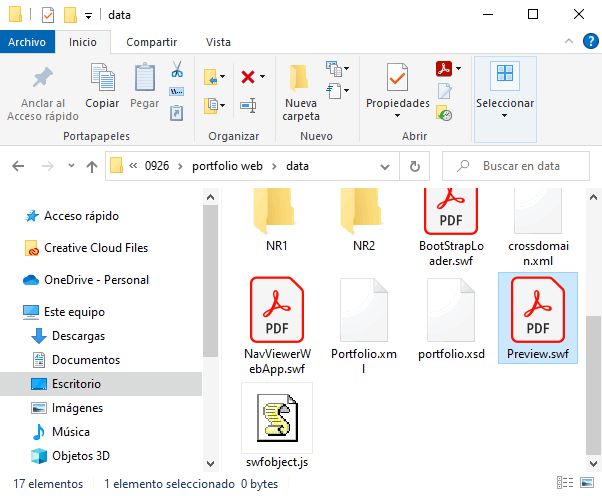Screen dimensions: 602x496
Task: Expand the Copiar a dropdown arrow
Action: (x=223, y=105)
